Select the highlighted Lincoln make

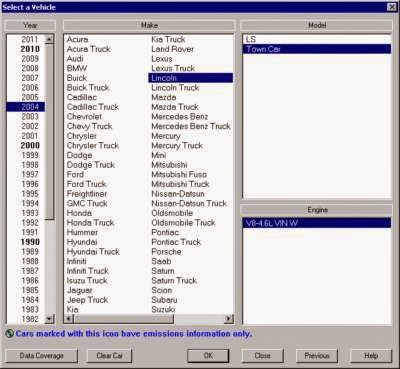tap(191, 78)
